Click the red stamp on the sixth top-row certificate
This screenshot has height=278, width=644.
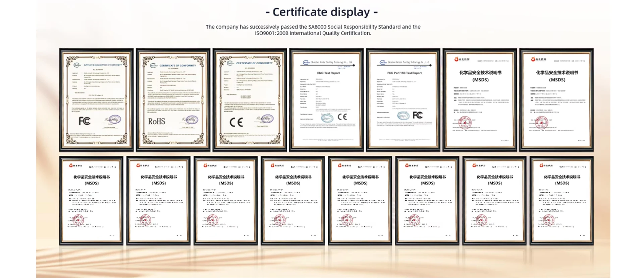(465, 123)
